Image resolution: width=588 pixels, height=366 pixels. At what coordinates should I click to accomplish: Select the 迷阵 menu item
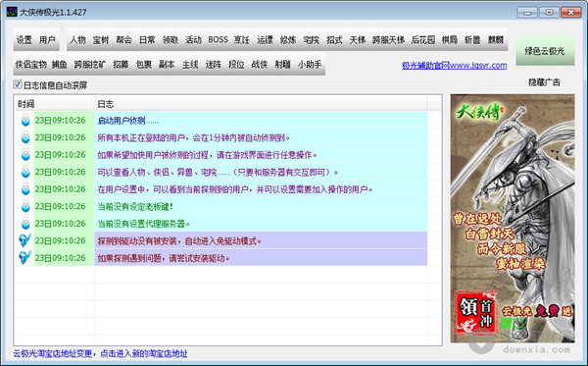click(214, 65)
